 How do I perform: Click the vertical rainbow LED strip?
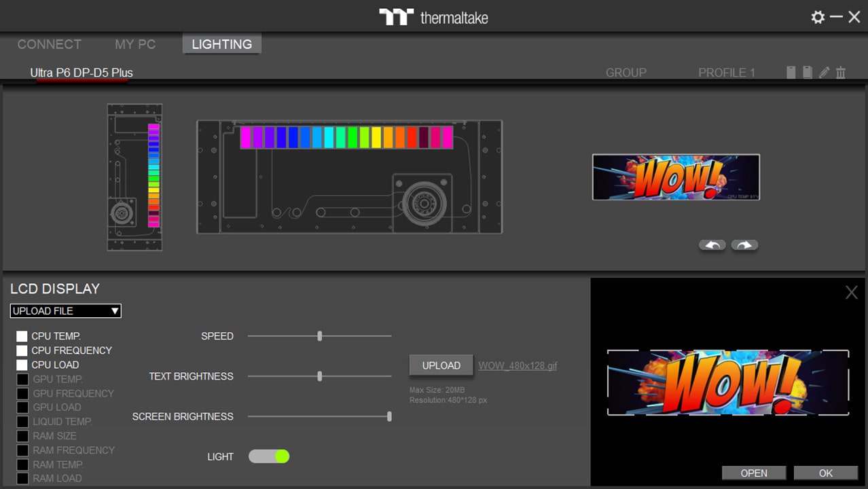[153, 175]
